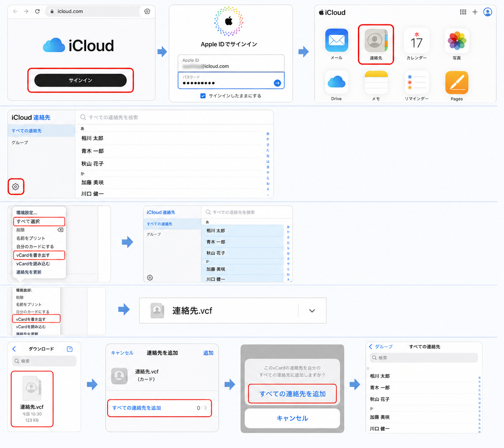Go back to グループ from iPhone contacts list

coord(381,347)
